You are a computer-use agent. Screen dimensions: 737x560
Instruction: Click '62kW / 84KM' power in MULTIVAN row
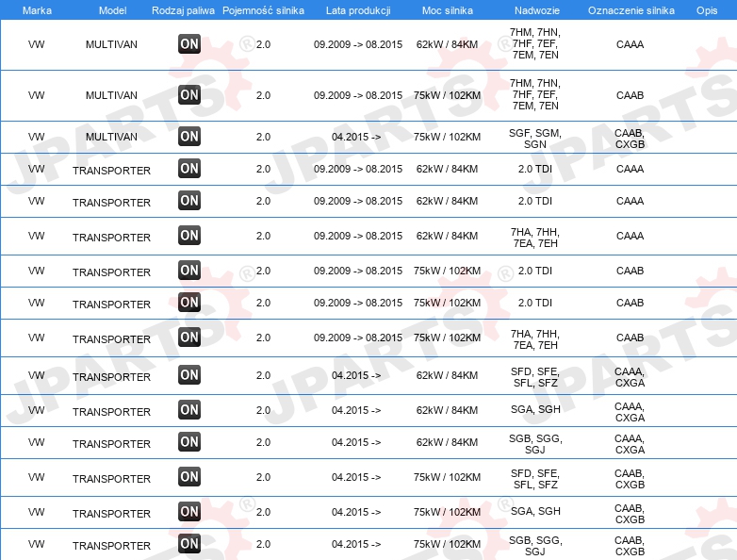pos(447,44)
